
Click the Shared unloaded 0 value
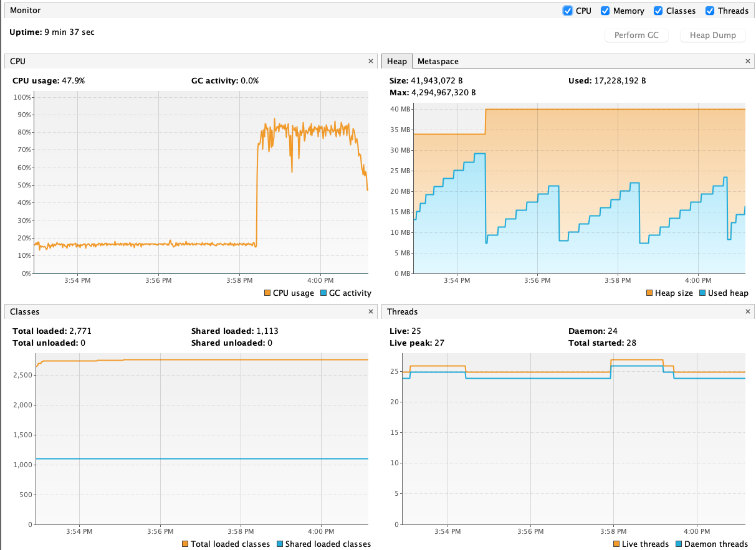pos(270,343)
